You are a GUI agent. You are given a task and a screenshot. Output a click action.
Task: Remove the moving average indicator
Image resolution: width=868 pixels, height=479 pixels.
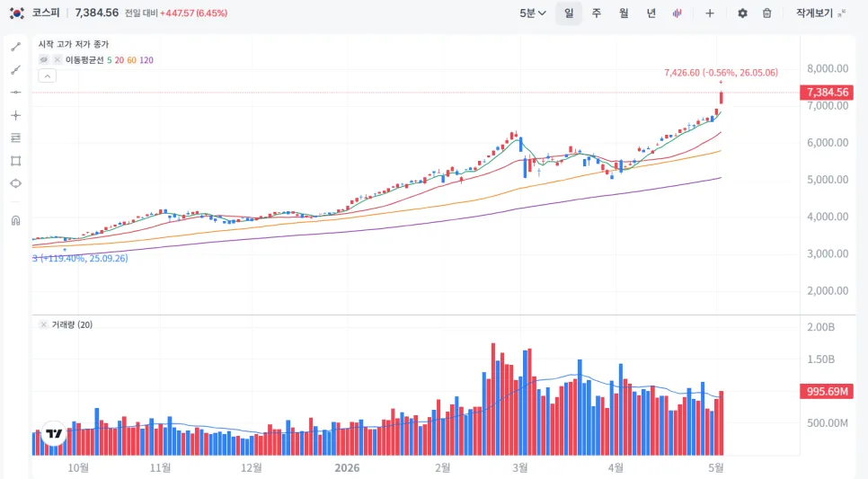(57, 60)
